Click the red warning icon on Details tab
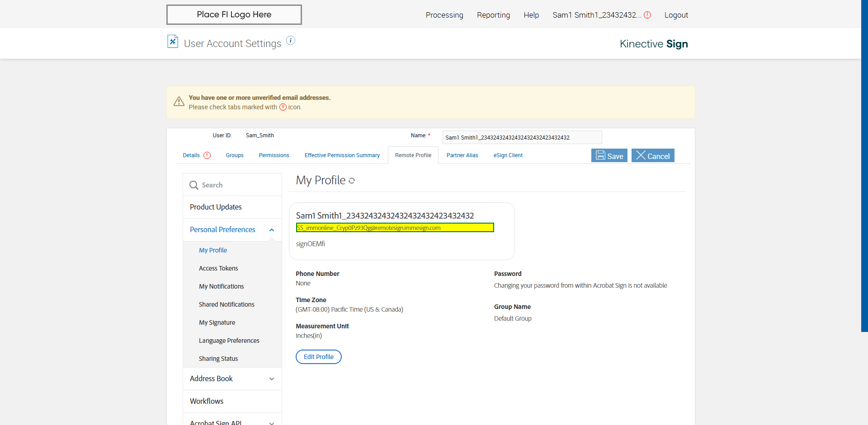This screenshot has width=868, height=425. click(x=207, y=155)
